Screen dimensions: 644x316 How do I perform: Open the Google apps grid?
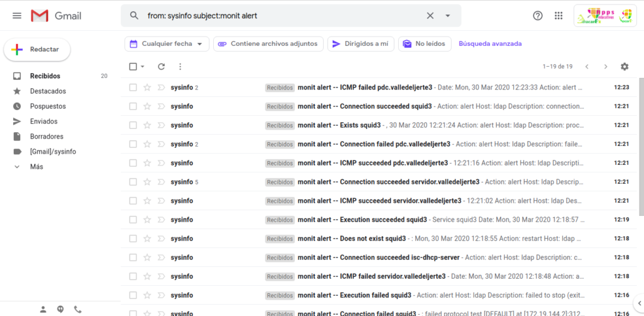coord(558,16)
